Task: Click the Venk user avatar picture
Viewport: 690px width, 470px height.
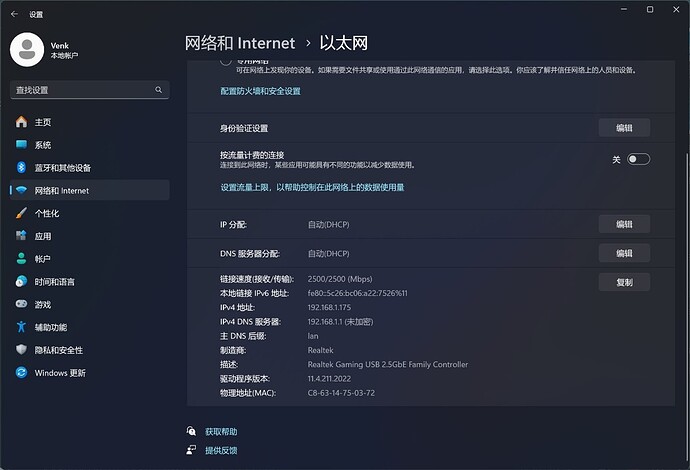Action: [x=27, y=49]
